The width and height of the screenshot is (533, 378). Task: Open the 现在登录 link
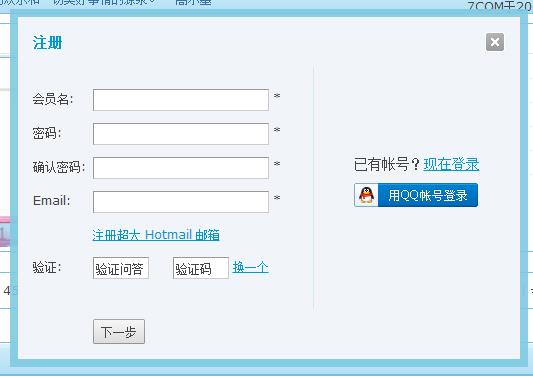451,164
